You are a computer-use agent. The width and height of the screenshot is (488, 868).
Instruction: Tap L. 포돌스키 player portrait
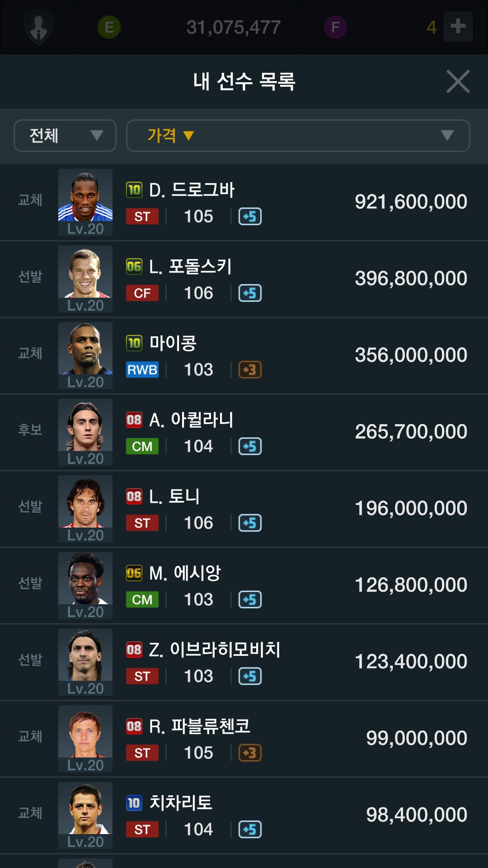tap(85, 274)
